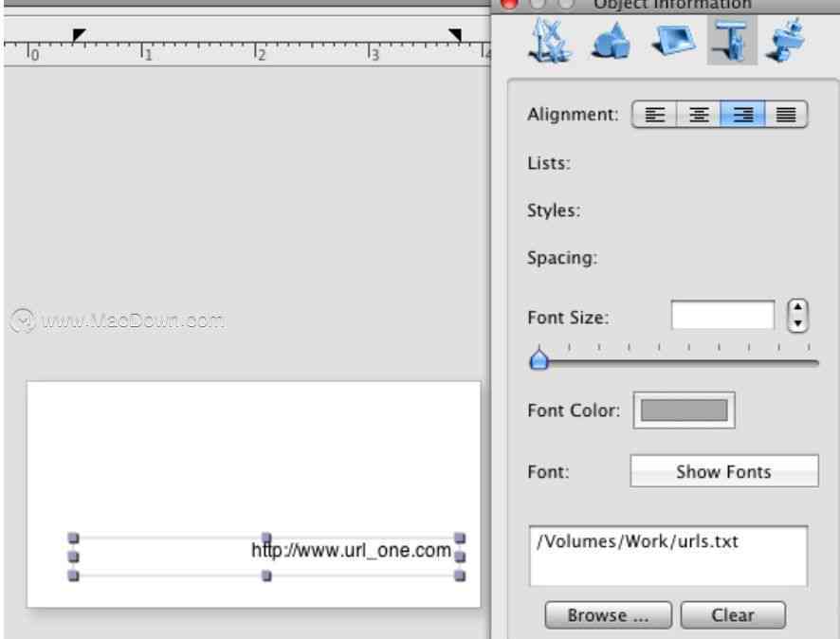The image size is (840, 639).
Task: Click the right indent marker on the ruler
Action: (x=455, y=35)
